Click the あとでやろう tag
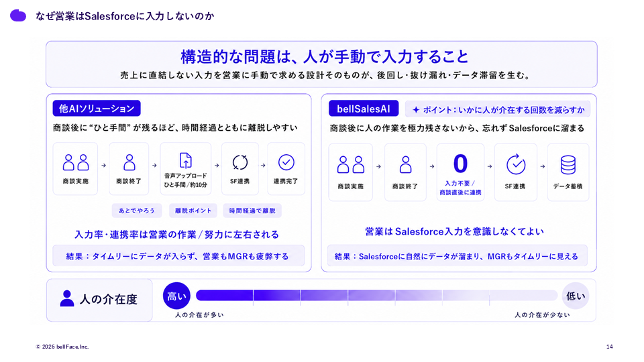644x362 pixels. point(137,210)
